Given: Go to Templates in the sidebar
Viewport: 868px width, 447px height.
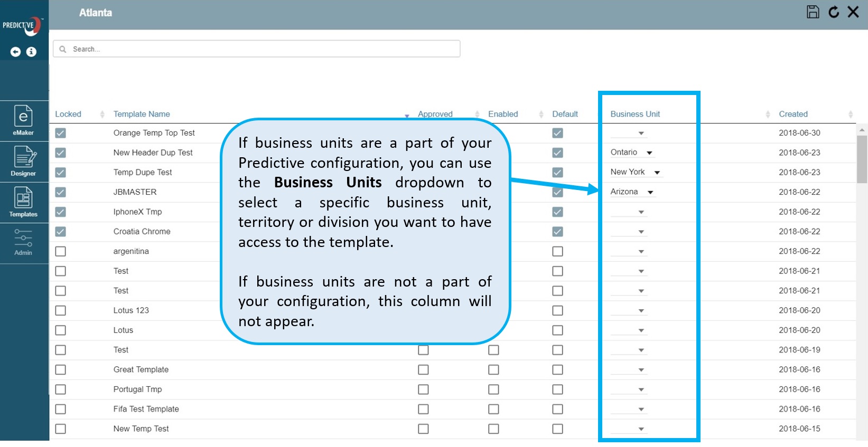Looking at the screenshot, I should [23, 202].
